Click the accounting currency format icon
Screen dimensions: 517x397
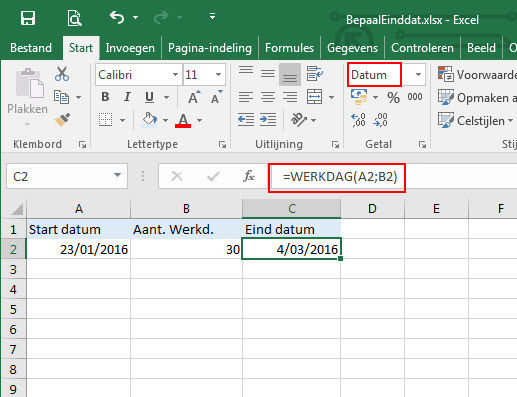pos(359,97)
